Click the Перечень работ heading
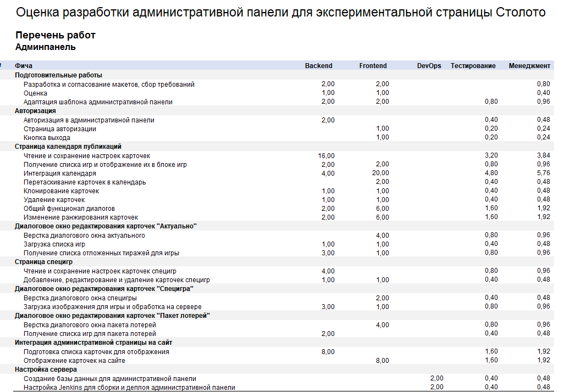 point(56,35)
